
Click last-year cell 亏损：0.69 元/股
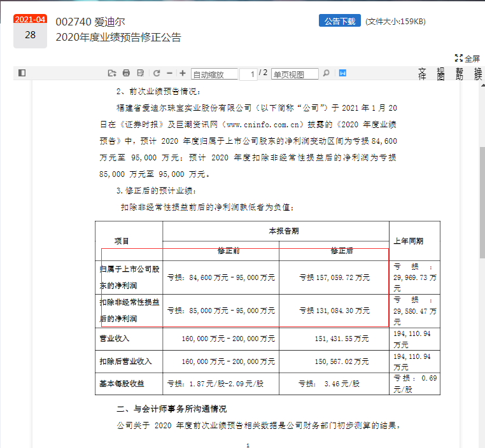tap(414, 384)
